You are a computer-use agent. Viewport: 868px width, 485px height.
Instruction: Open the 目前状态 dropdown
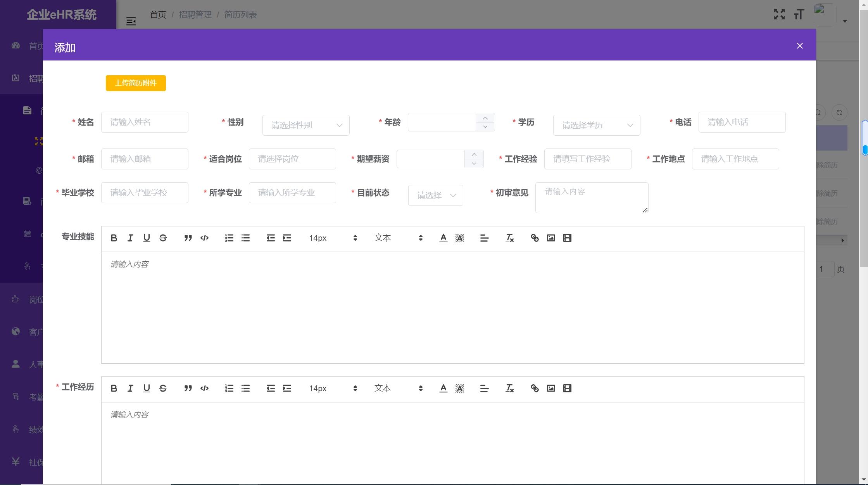click(435, 195)
